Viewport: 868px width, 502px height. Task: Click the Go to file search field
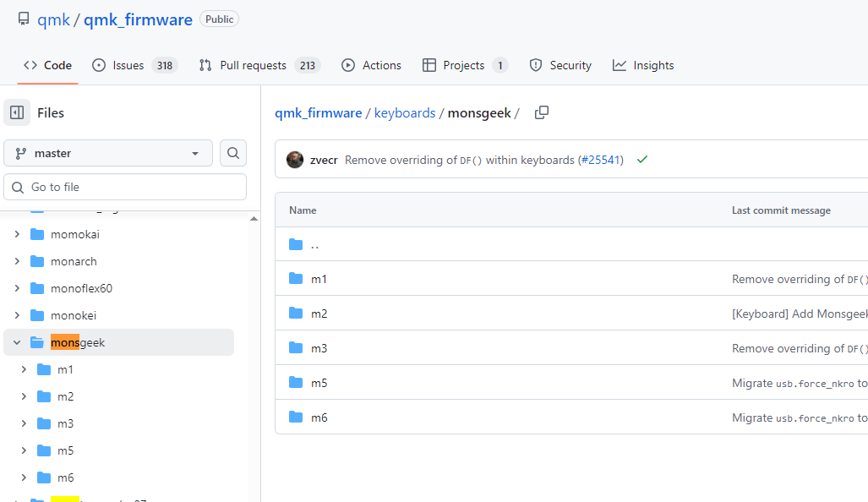point(125,187)
